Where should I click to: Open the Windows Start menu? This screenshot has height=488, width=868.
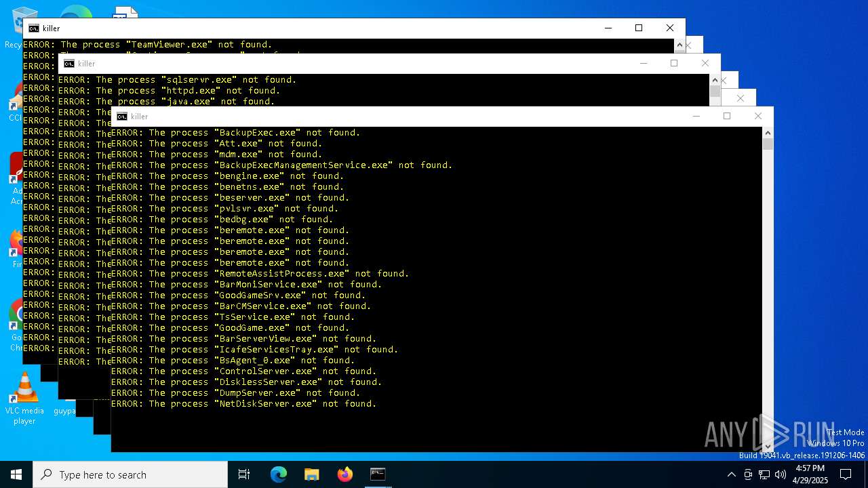click(16, 474)
